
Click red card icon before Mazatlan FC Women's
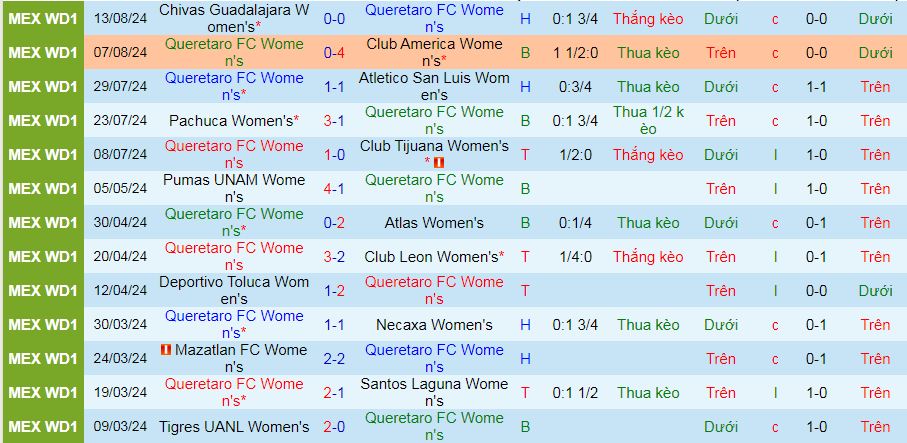[x=166, y=350]
